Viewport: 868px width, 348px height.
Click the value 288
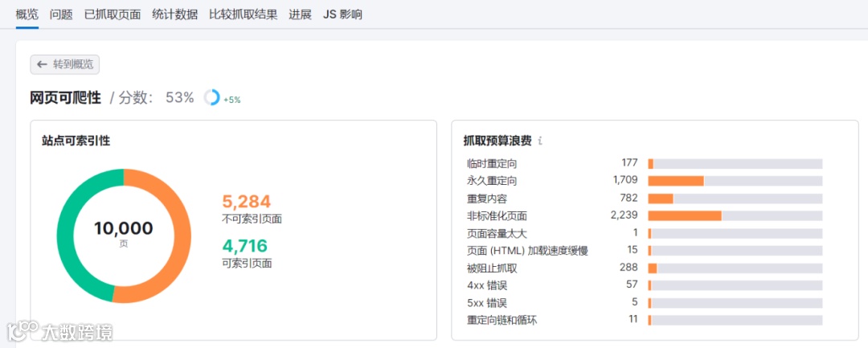(628, 268)
